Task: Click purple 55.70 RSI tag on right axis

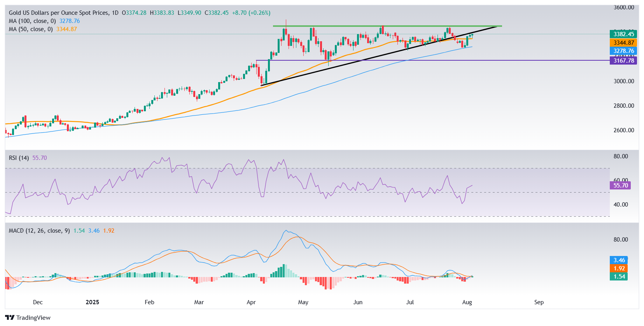Action: coord(620,186)
